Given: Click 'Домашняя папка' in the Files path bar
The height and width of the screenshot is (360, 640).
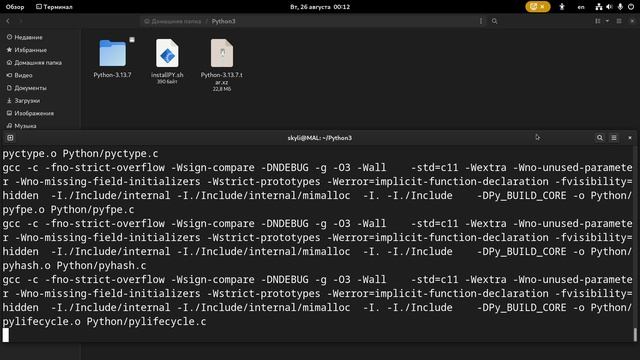Looking at the screenshot, I should pyautogui.click(x=173, y=21).
